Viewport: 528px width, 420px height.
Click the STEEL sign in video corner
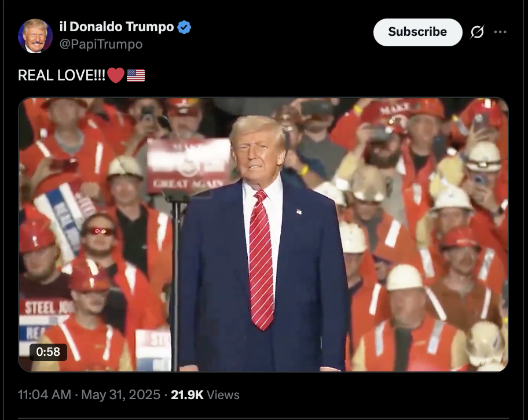tap(46, 308)
